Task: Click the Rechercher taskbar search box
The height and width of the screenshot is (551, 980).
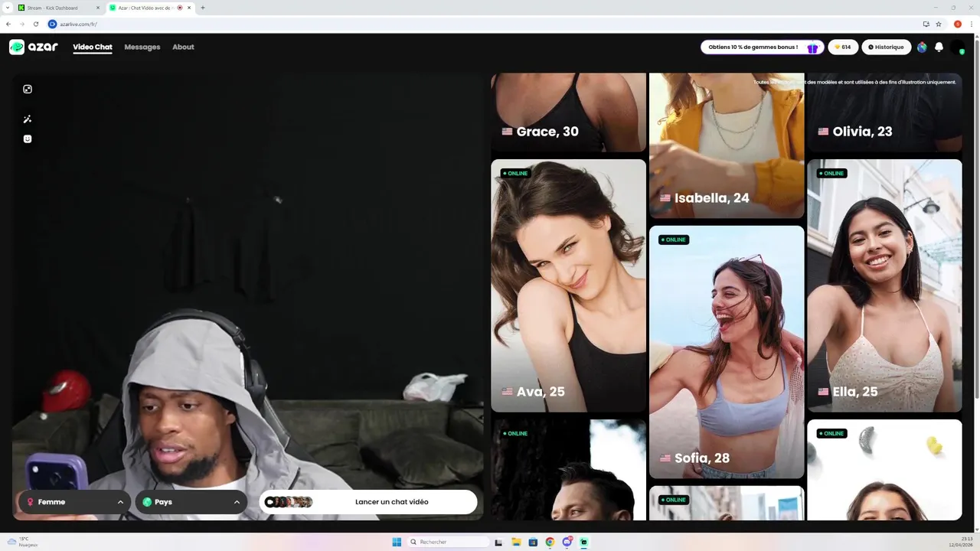Action: [x=449, y=542]
